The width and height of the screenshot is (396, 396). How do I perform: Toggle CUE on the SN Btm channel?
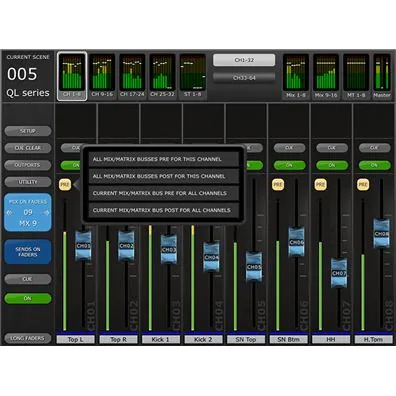point(289,148)
